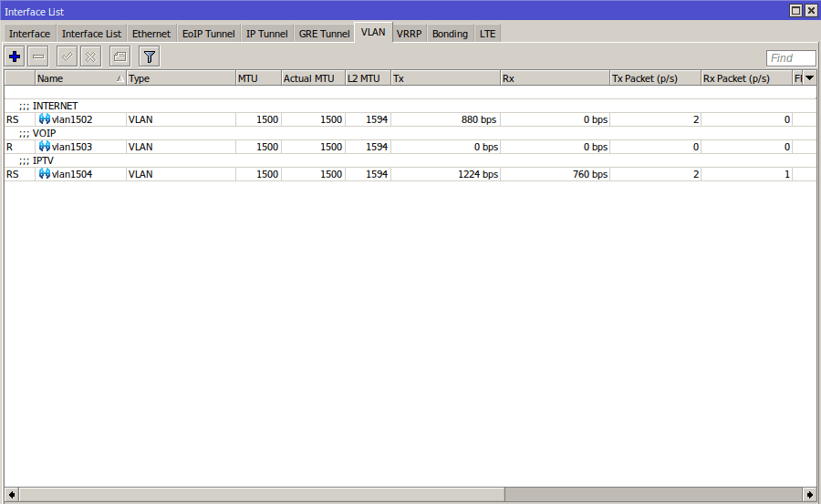Viewport: 821px width, 504px height.
Task: Open the Filter funnel button
Action: (x=149, y=57)
